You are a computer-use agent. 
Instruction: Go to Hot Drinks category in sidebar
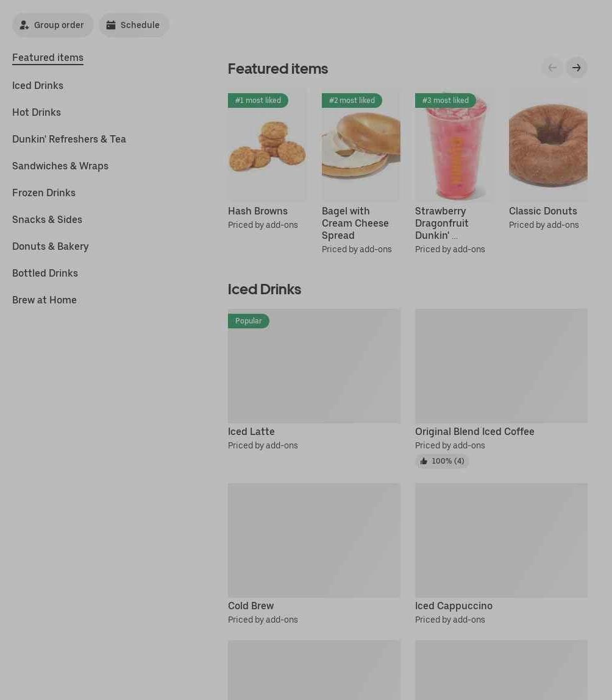[37, 113]
